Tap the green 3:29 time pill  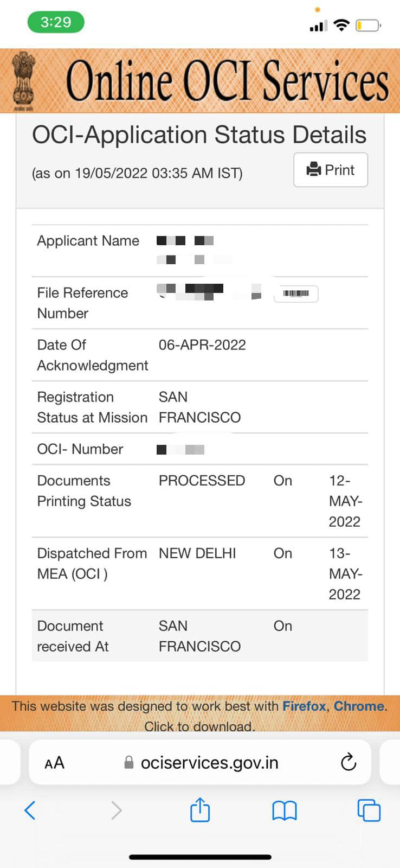pos(56,22)
